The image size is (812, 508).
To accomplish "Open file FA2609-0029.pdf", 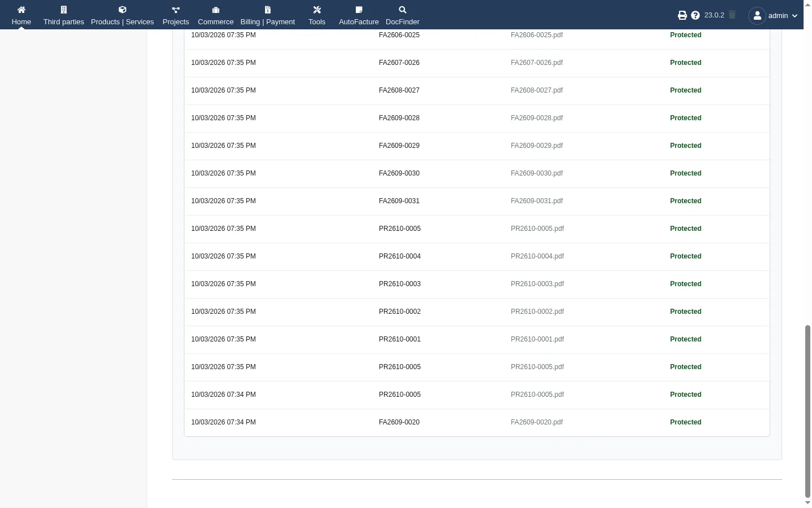I will pos(537,146).
